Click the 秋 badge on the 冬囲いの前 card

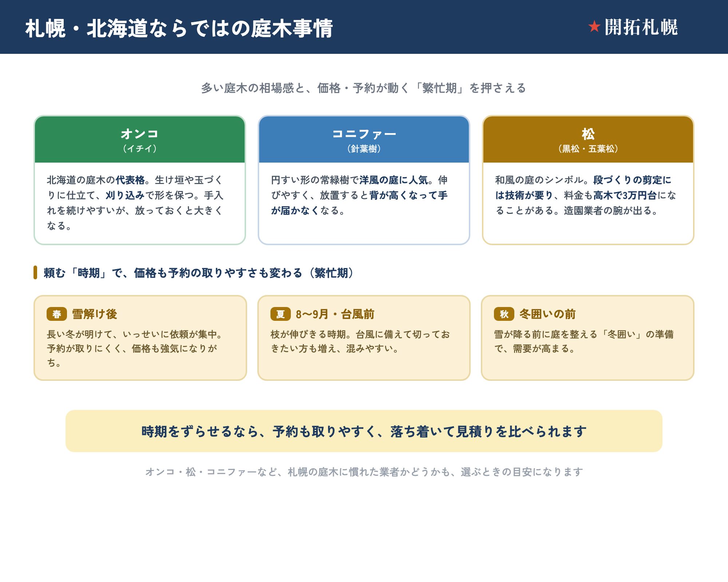[x=504, y=314]
